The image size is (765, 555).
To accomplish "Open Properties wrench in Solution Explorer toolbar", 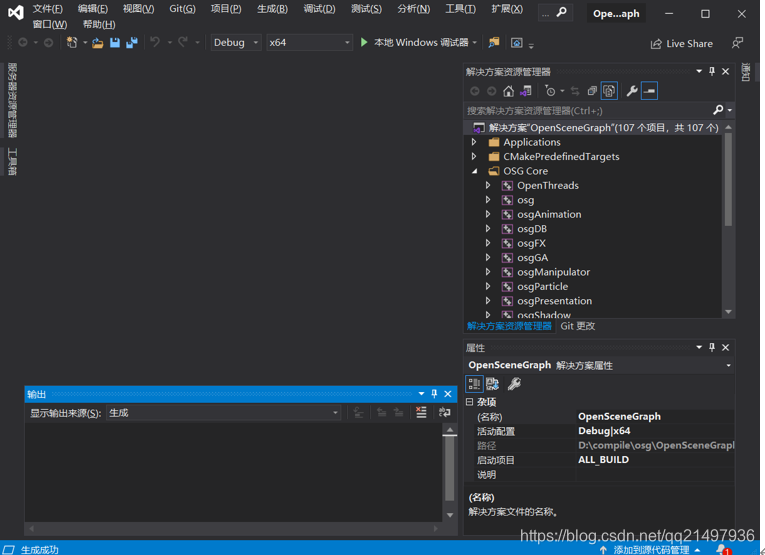I will (x=632, y=91).
